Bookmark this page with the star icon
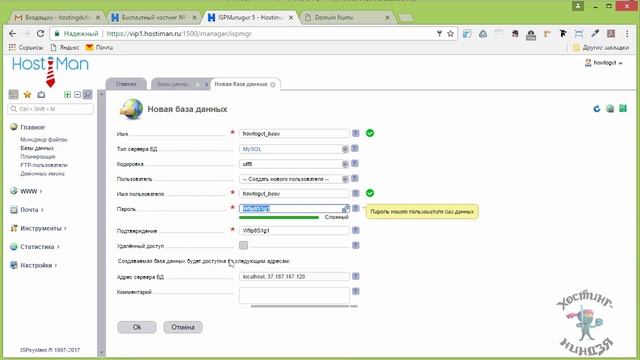640x360 pixels. 450,33
